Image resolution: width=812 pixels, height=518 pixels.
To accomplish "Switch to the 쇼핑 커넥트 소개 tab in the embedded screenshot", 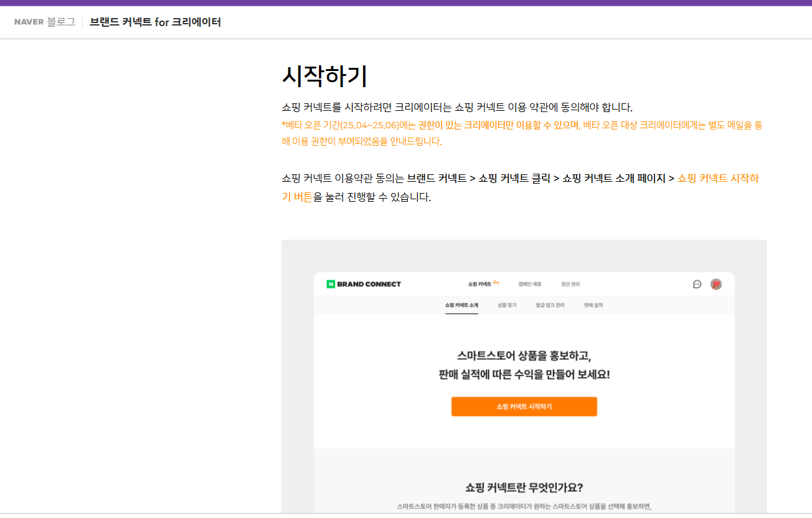I will (461, 306).
